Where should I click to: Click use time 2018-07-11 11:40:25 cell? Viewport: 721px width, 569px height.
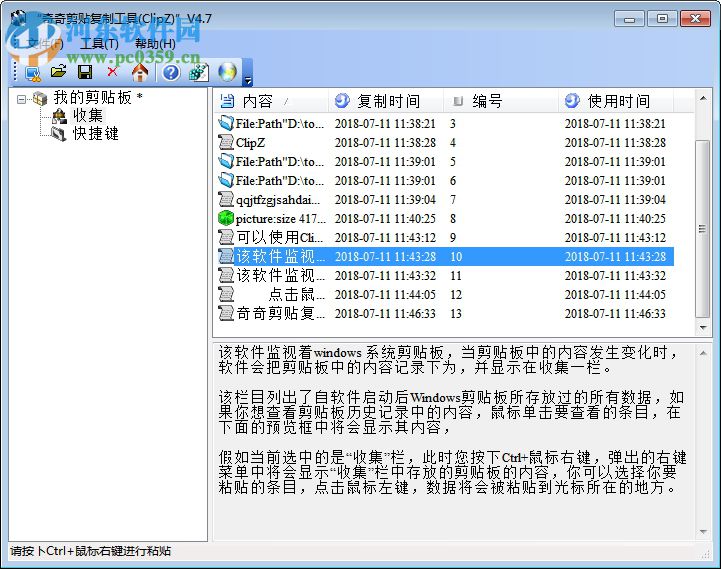pyautogui.click(x=615, y=219)
